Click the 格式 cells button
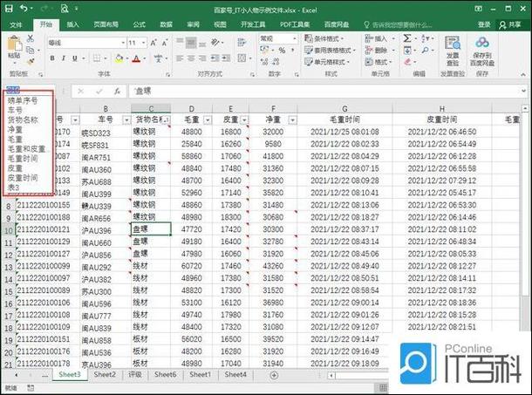532x395 pixels. pos(379,62)
